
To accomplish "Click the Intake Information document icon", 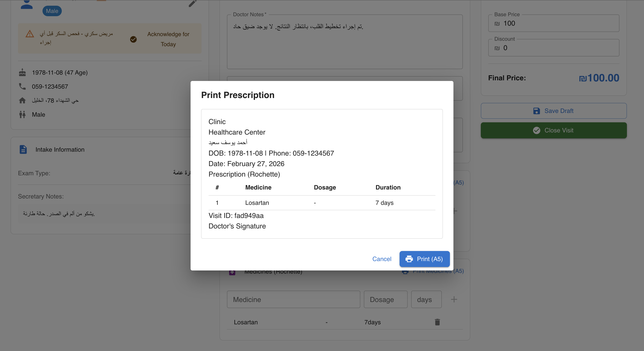I will (23, 149).
